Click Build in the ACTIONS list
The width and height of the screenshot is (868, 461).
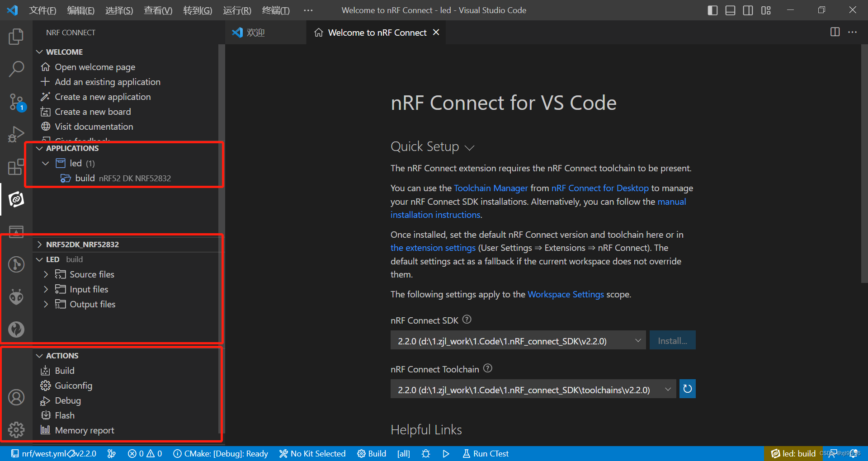(65, 371)
